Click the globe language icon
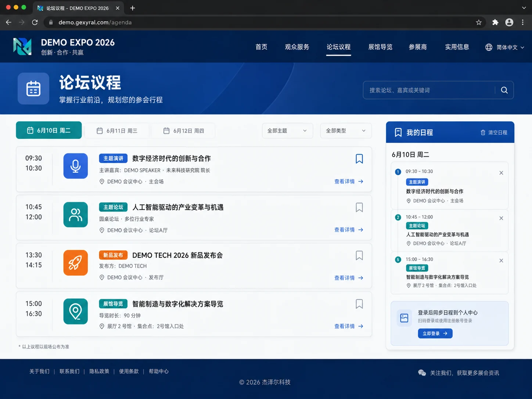The width and height of the screenshot is (532, 399). [x=489, y=47]
